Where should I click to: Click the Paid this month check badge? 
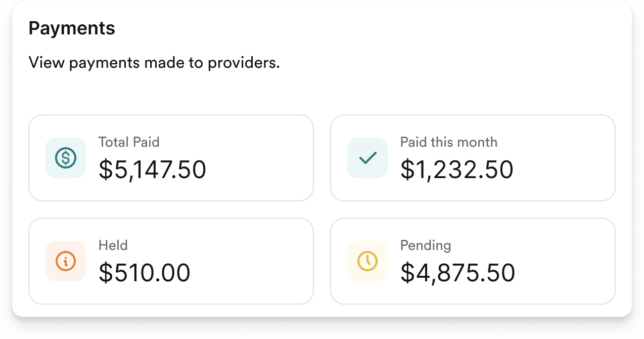(367, 158)
